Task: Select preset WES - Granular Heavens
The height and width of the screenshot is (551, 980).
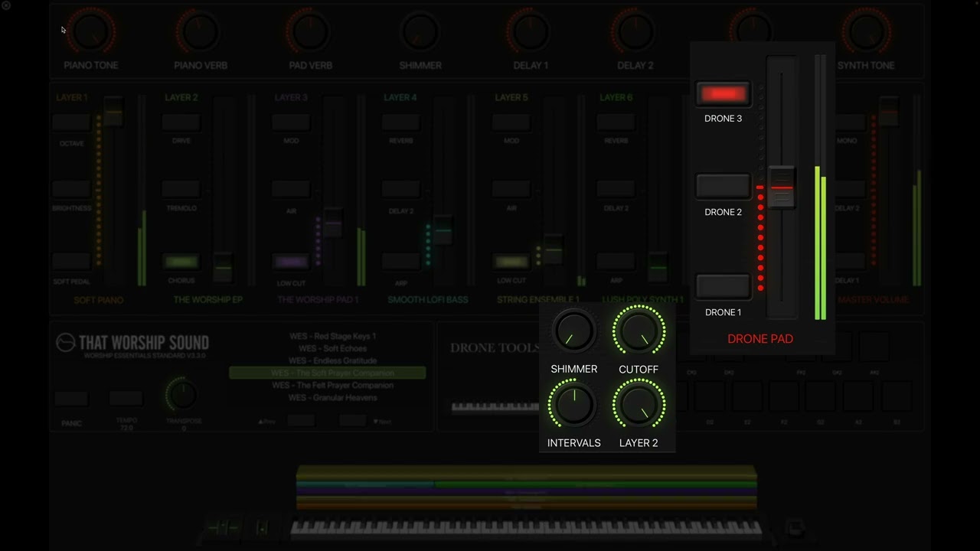Action: pos(333,397)
